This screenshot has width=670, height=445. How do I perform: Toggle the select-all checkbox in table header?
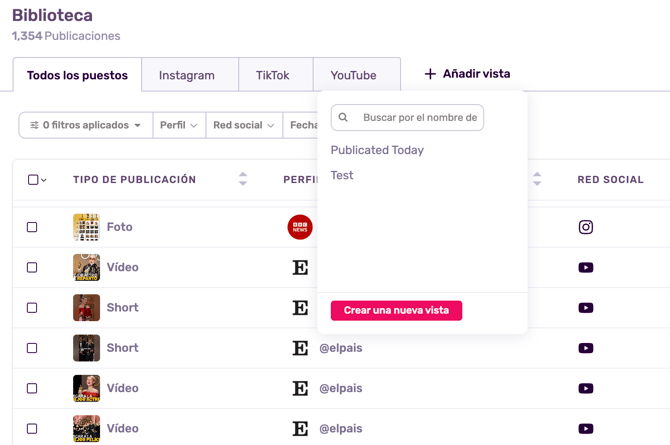coord(33,180)
